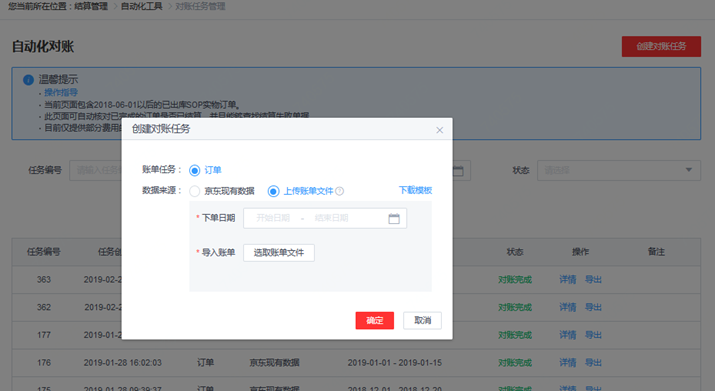This screenshot has width=715, height=391.
Task: Click 导出 for task 177
Action: click(x=593, y=335)
